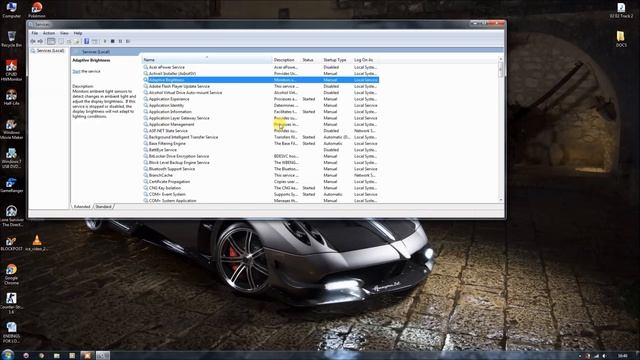Sort by the Description column header
Viewport: 640px width, 360px height.
286,60
